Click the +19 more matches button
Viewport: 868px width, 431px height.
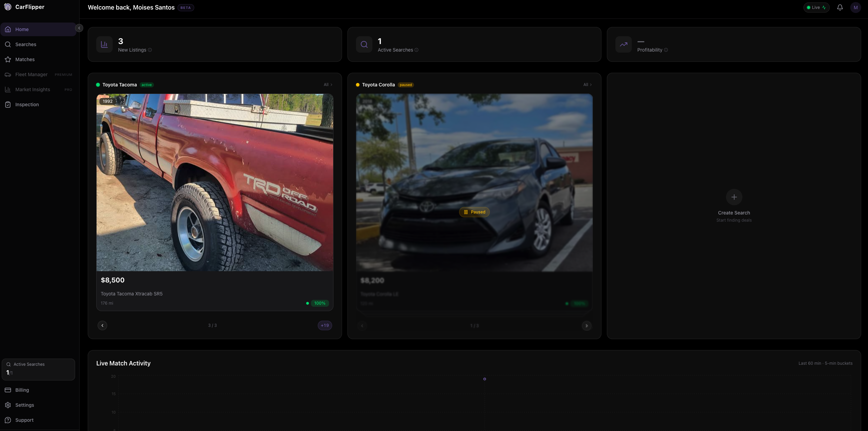click(325, 325)
